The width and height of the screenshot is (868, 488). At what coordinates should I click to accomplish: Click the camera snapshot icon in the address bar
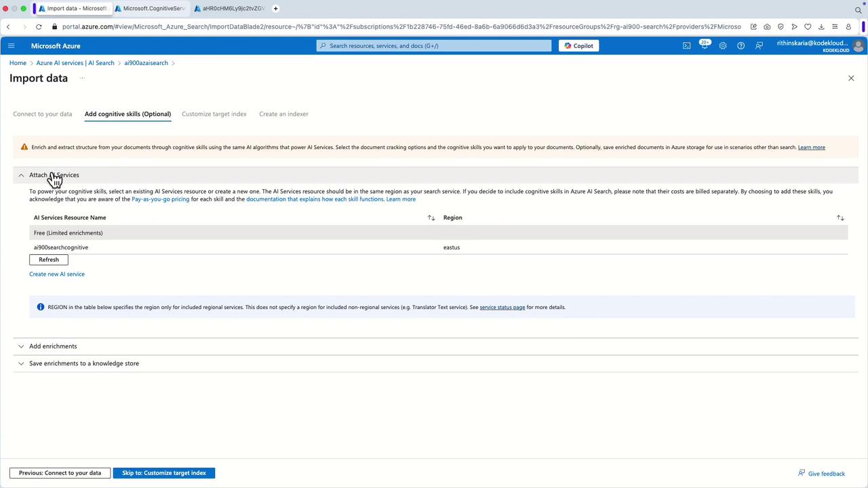tap(767, 26)
